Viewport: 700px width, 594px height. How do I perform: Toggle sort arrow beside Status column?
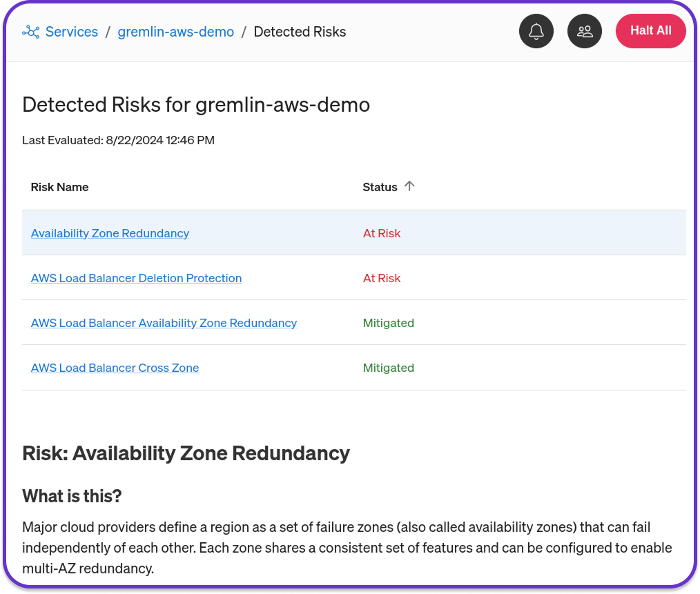(x=409, y=186)
